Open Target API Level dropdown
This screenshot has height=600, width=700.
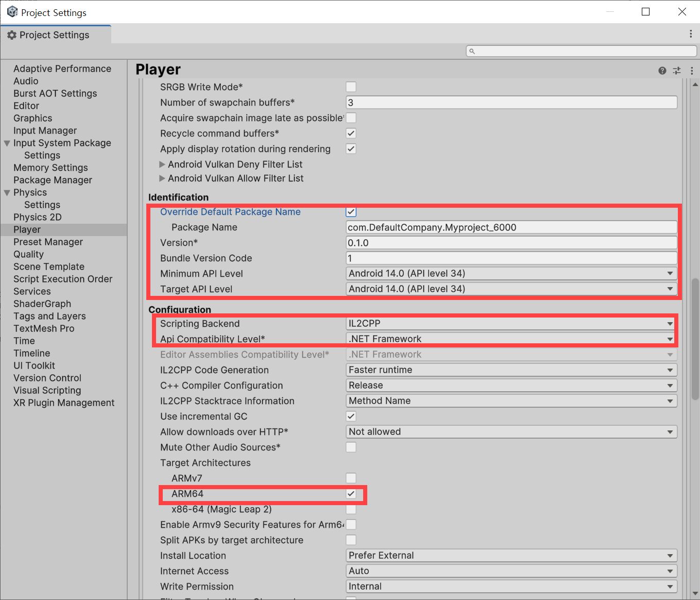[511, 289]
